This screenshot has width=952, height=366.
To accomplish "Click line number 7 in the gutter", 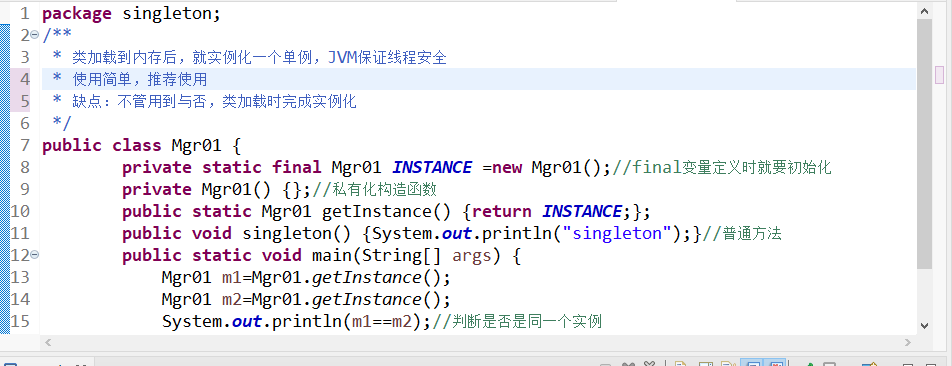I will click(x=25, y=146).
